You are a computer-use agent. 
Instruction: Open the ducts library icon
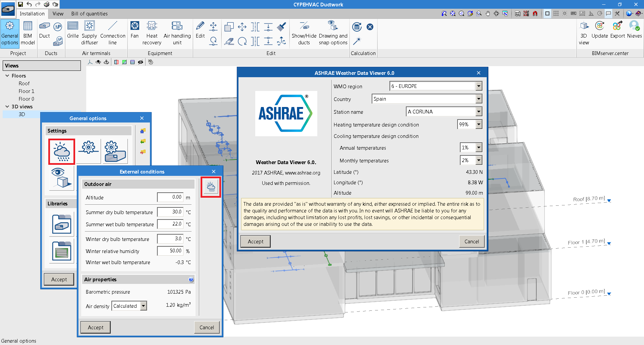point(61,224)
